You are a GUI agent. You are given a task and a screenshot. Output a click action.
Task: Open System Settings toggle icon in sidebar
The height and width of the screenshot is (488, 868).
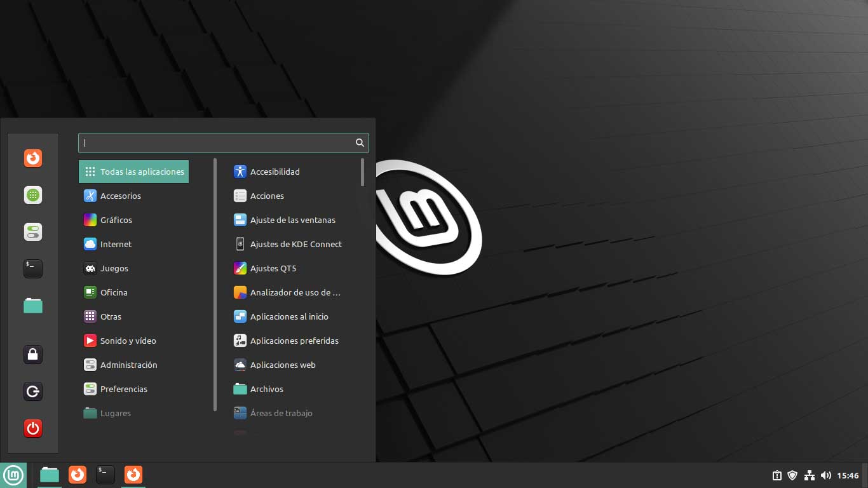(x=33, y=232)
